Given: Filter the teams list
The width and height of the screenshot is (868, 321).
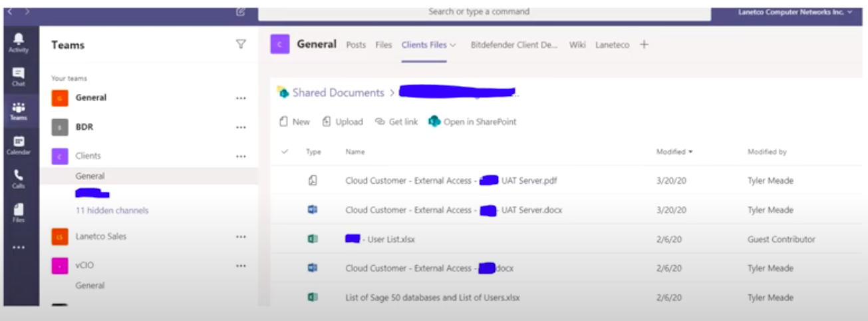Looking at the screenshot, I should pyautogui.click(x=241, y=45).
